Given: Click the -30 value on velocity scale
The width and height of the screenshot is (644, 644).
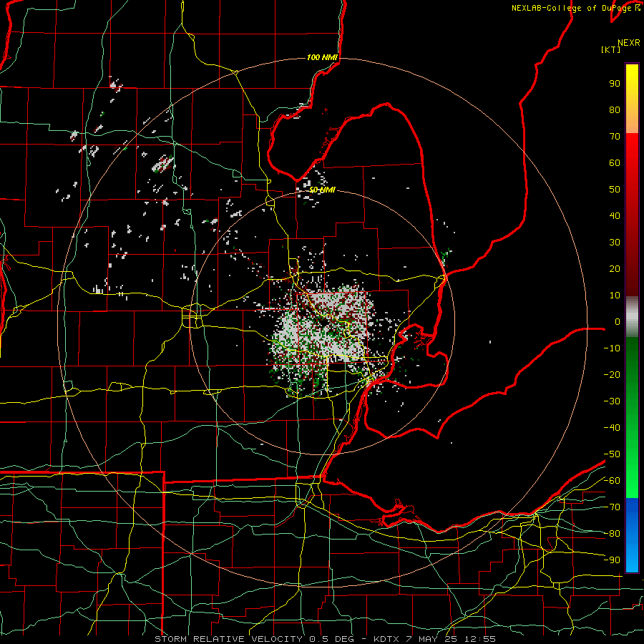Looking at the screenshot, I should coord(612,401).
